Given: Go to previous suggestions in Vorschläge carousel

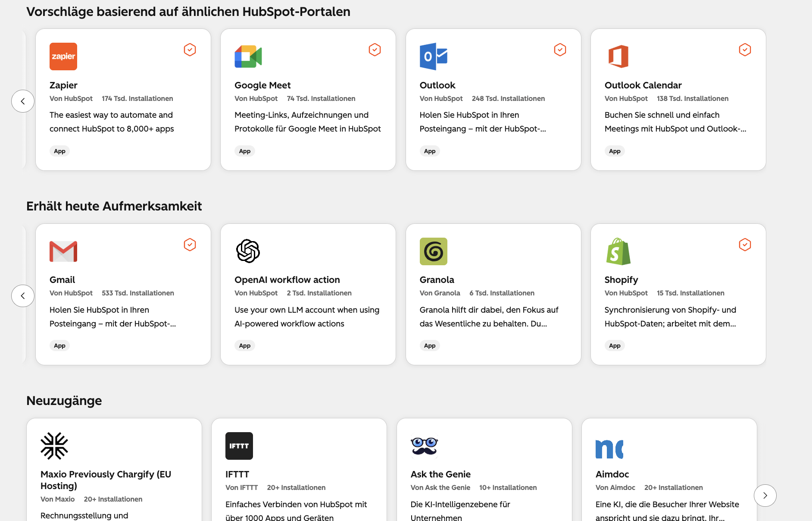Looking at the screenshot, I should click(x=23, y=101).
